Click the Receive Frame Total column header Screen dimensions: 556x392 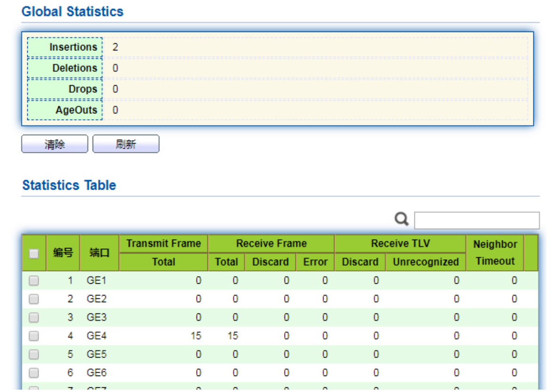tap(226, 262)
